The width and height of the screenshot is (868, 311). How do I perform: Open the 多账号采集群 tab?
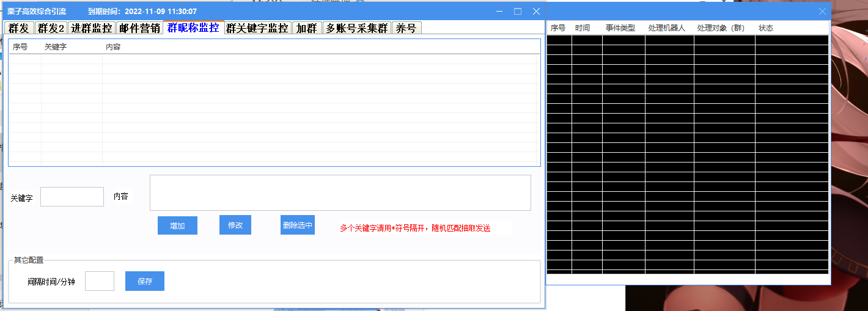[x=356, y=28]
